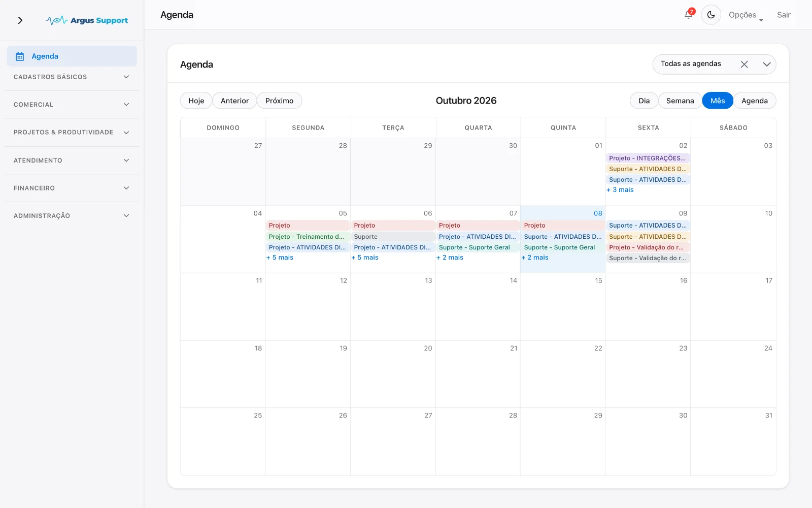Expand the Administração section

point(72,215)
